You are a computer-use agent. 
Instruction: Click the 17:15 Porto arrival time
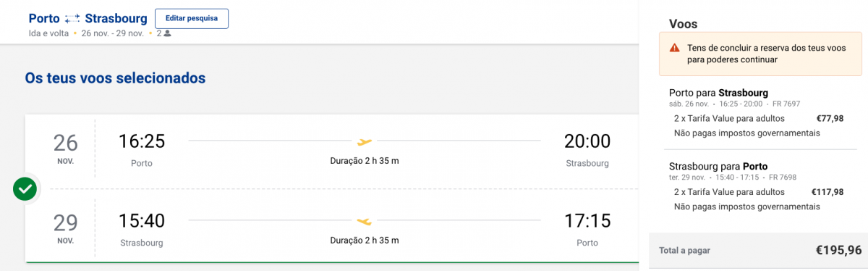coord(587,220)
